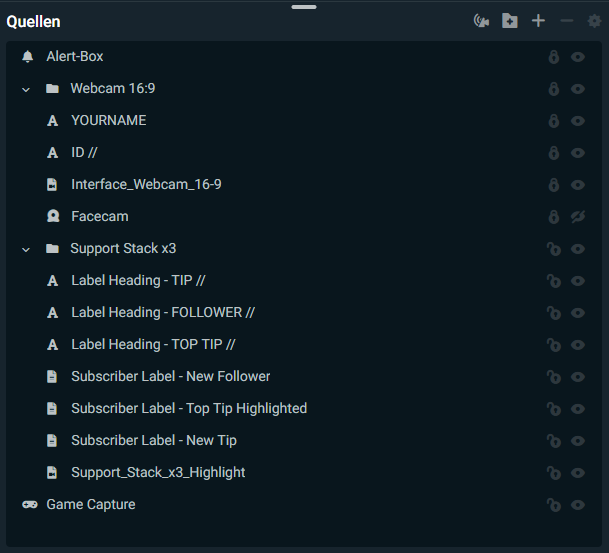Select Label Heading - FOLLOWER // source
609x553 pixels.
(162, 313)
